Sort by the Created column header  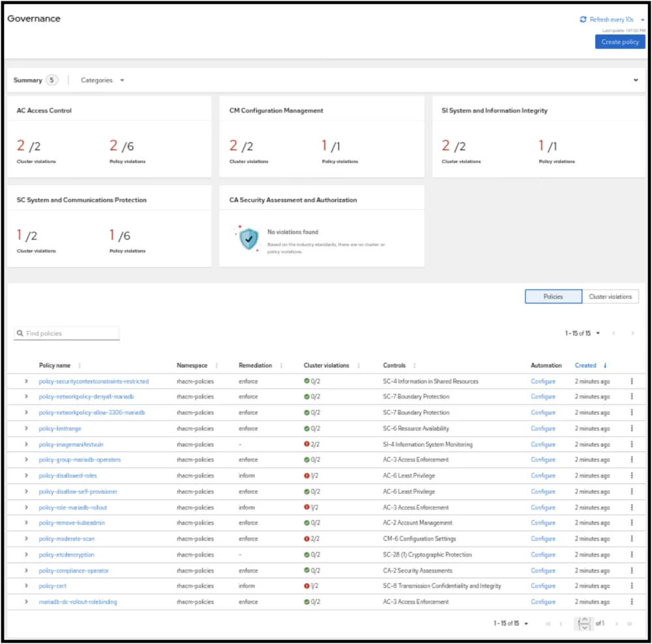tap(585, 365)
